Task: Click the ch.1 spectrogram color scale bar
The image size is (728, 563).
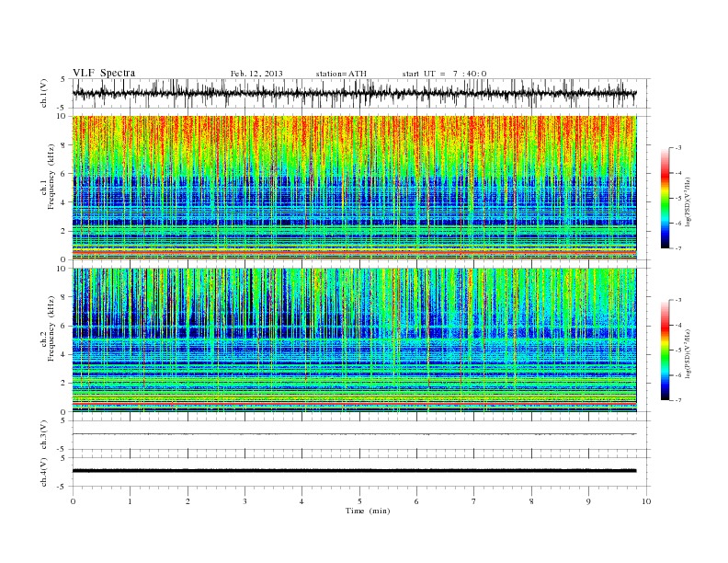Action: [665, 199]
